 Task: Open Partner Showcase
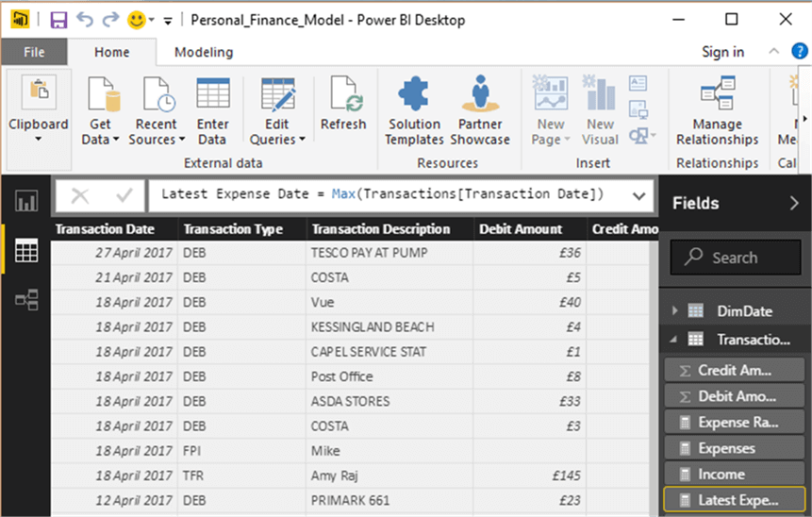tap(480, 111)
